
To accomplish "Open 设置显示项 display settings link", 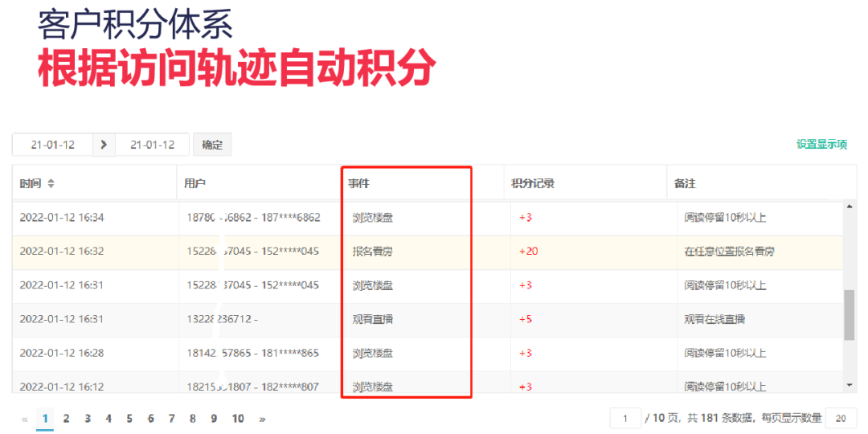I will tap(821, 145).
